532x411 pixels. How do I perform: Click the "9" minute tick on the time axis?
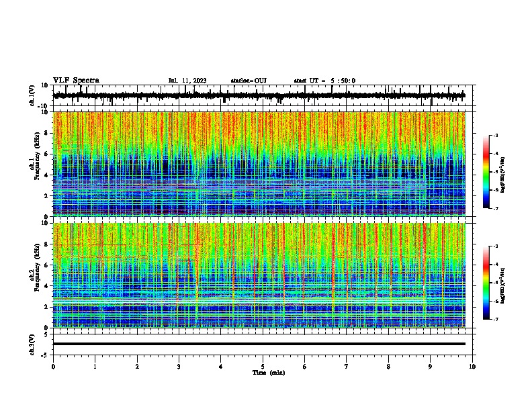tap(430, 367)
